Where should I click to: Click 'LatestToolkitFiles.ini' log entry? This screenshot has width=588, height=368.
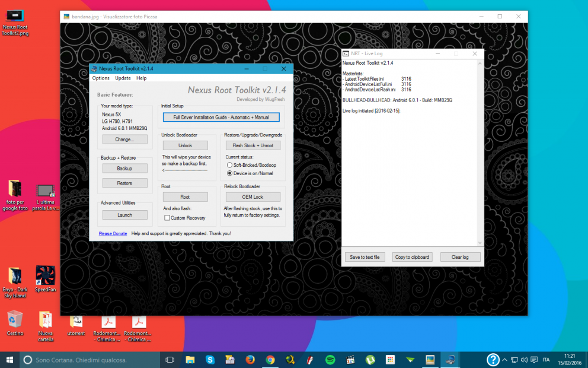click(x=364, y=79)
